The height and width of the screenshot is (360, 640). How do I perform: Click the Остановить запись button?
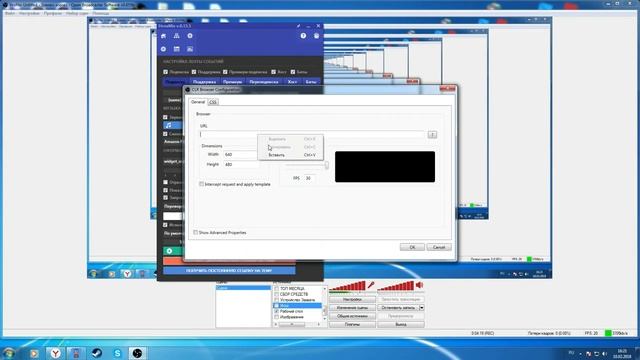click(x=398, y=308)
